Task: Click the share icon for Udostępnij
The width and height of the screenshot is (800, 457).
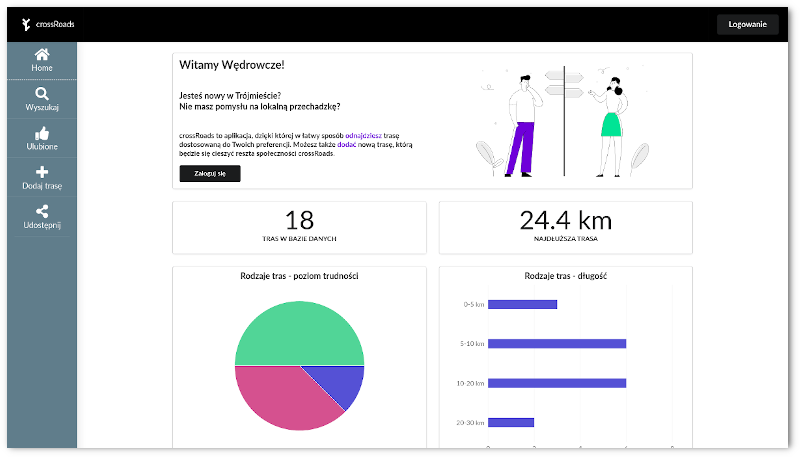Action: coord(42,211)
